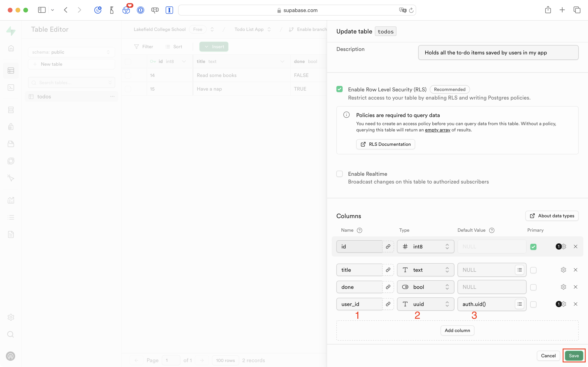Screen dimensions: 588x367
Task: Select the todos table in the sidebar
Action: [44, 97]
